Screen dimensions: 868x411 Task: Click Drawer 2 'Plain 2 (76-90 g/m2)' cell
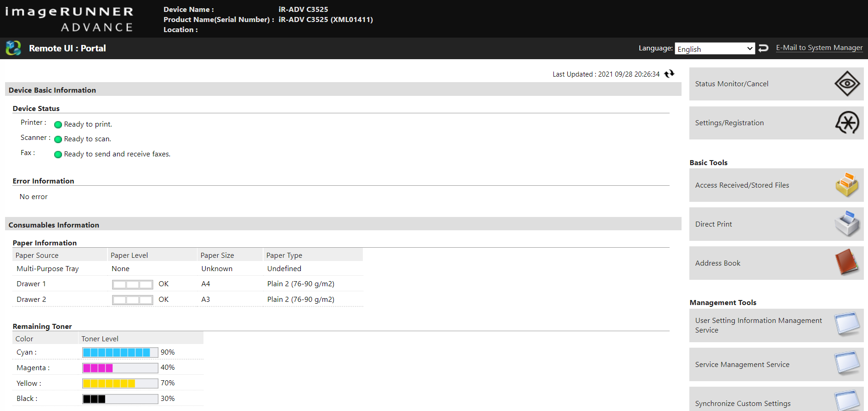click(x=301, y=300)
